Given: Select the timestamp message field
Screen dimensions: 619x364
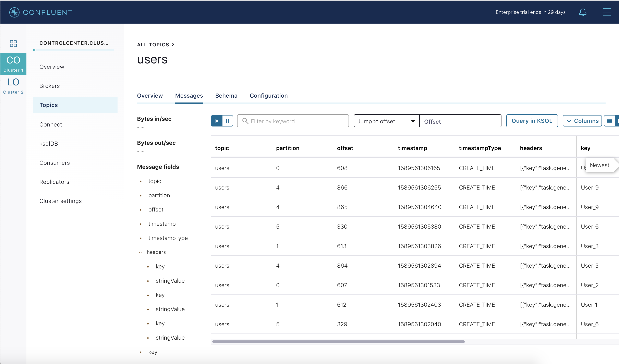Looking at the screenshot, I should click(162, 224).
